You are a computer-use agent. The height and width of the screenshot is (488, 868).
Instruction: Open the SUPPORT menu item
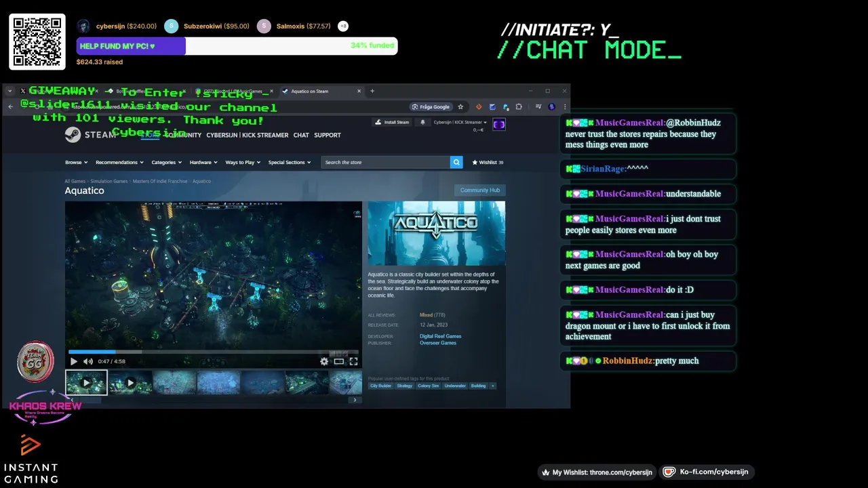click(328, 135)
